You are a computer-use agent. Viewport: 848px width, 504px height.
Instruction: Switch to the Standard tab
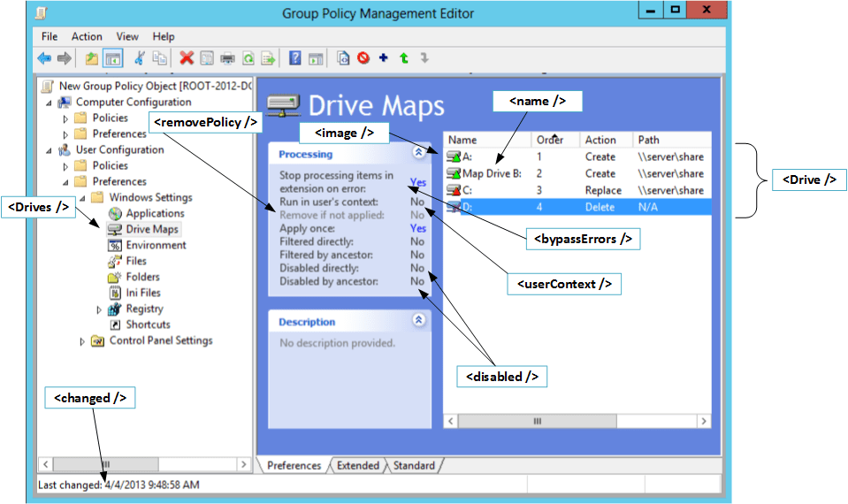coord(414,466)
